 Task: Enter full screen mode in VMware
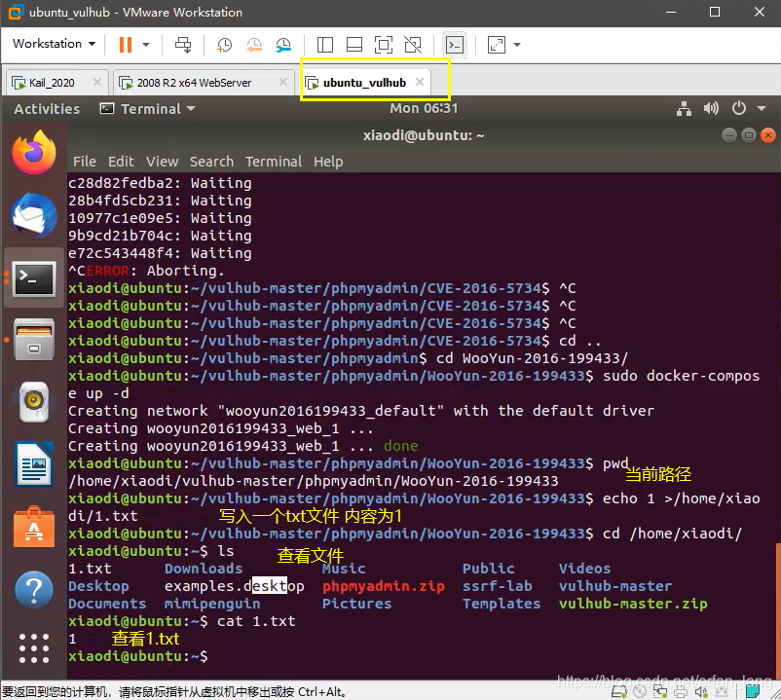click(x=384, y=45)
